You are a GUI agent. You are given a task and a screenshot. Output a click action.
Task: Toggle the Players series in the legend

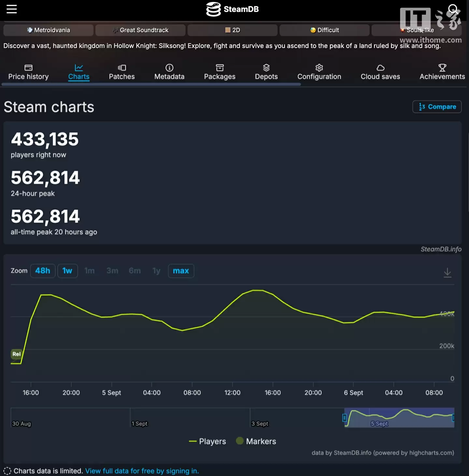[207, 441]
